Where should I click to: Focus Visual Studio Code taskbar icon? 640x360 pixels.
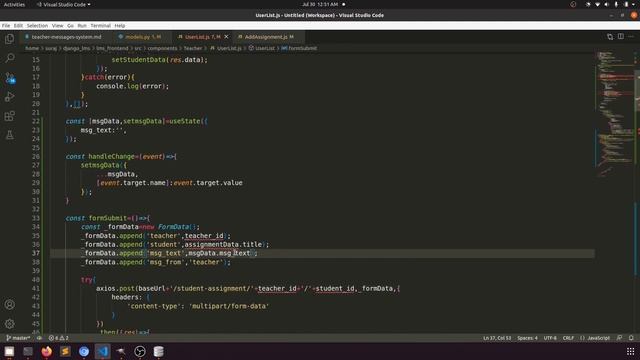[102, 351]
